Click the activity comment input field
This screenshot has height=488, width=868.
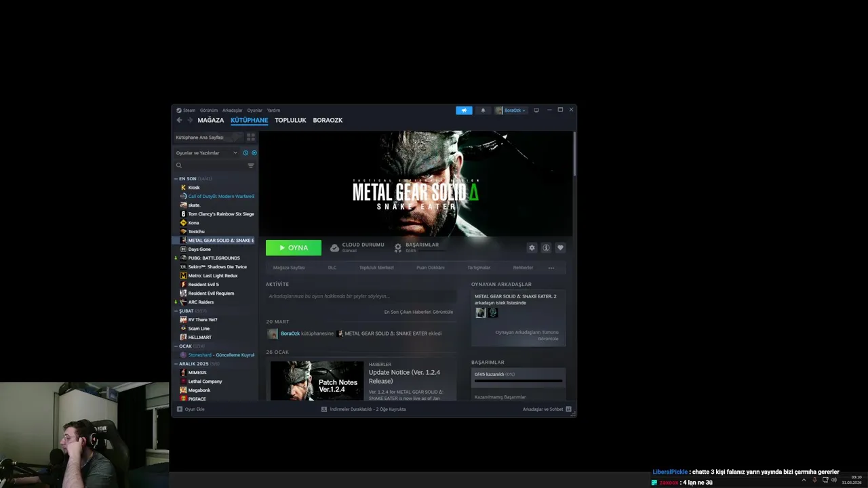pos(361,296)
